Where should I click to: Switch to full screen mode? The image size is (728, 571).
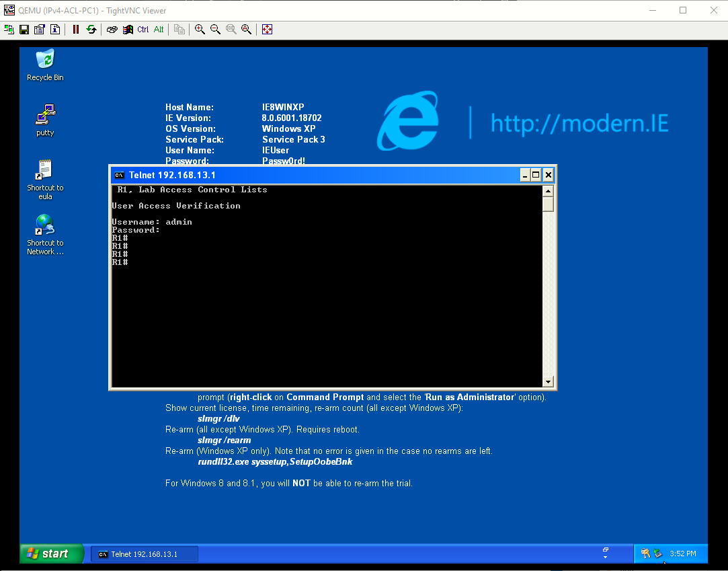click(x=267, y=30)
